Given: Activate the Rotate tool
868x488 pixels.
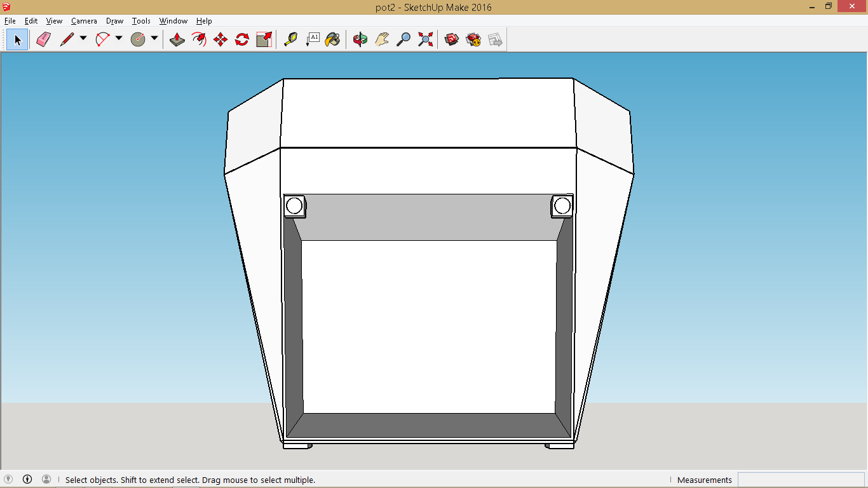Looking at the screenshot, I should [x=241, y=39].
